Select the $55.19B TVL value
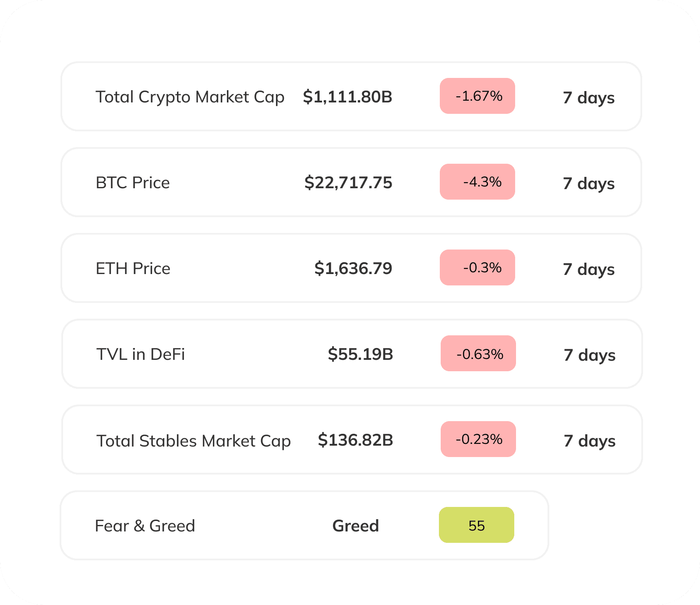The height and width of the screenshot is (605, 700). coord(360,354)
